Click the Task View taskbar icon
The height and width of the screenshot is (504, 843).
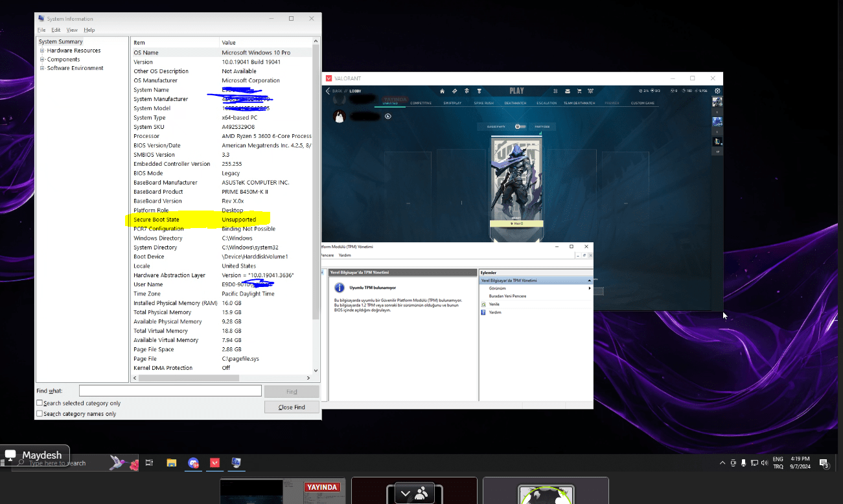pos(150,463)
